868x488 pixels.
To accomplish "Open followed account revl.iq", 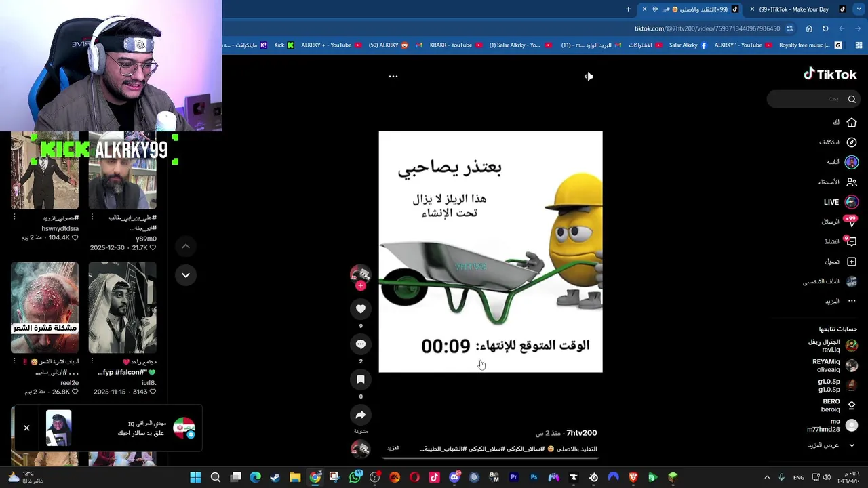I will [x=833, y=346].
